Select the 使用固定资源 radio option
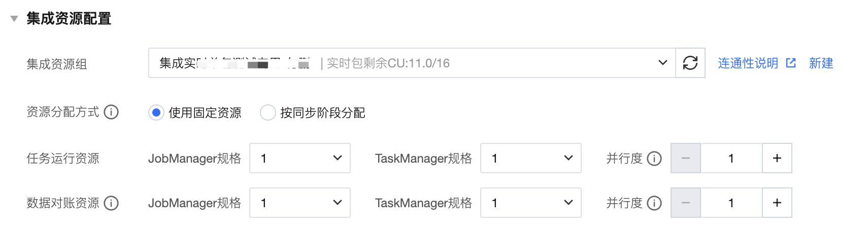The image size is (868, 231). point(156,112)
